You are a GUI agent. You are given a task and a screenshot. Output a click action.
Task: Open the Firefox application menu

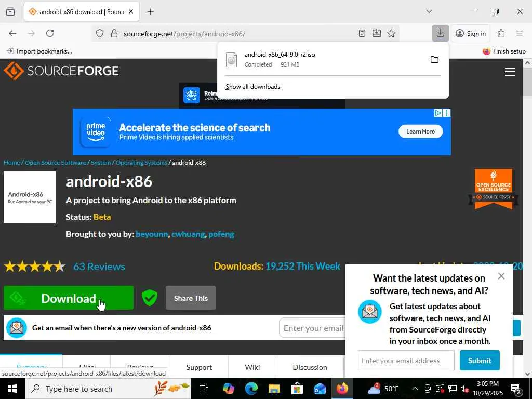click(x=520, y=33)
